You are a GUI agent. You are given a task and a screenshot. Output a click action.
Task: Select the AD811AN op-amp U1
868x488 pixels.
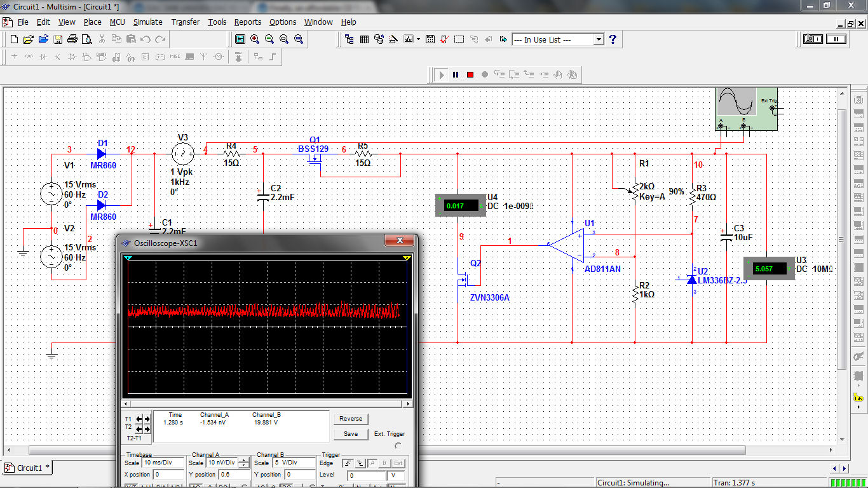point(567,245)
